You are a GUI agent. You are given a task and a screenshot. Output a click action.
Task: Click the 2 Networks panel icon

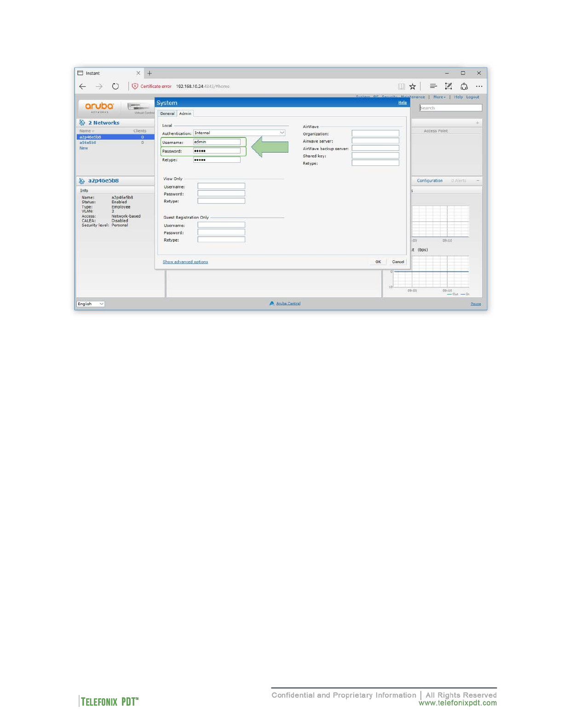tap(82, 123)
